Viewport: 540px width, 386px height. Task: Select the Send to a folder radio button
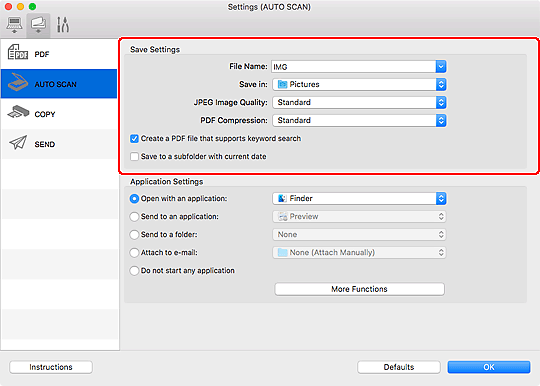[x=134, y=234]
